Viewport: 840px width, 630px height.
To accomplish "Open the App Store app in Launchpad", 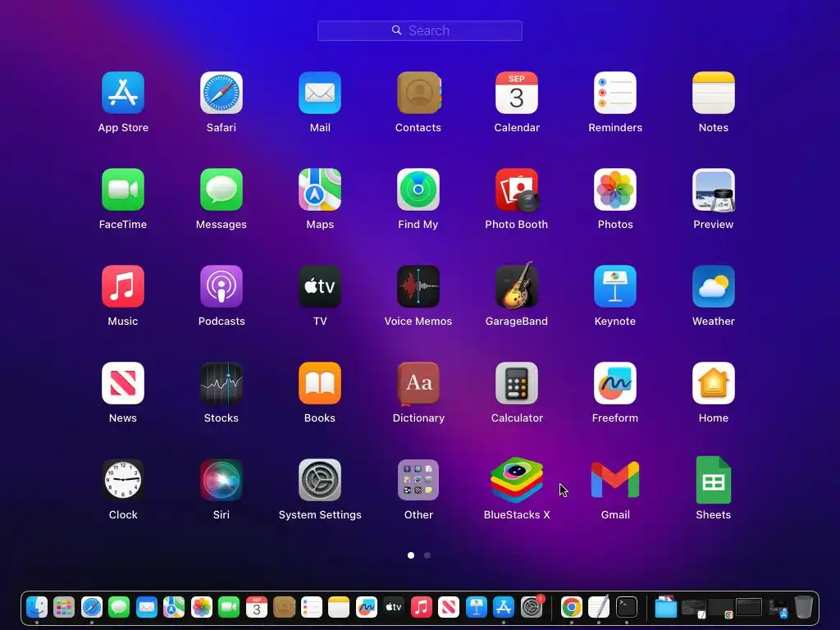I will pyautogui.click(x=123, y=93).
